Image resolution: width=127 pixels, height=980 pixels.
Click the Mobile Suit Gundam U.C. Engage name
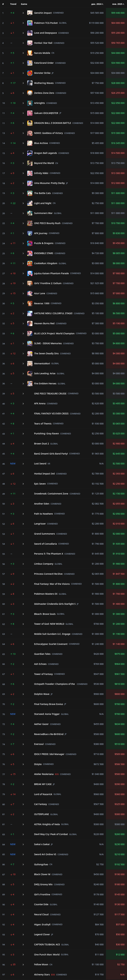pyautogui.click(x=52, y=634)
